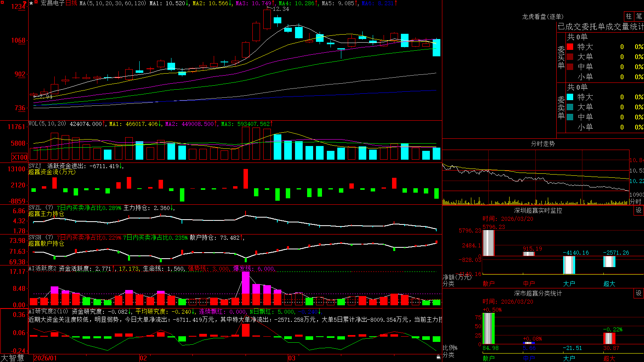Click the 超大 bar showing -0.22%
The width and height of the screenshot is (644, 362).
[x=609, y=338]
